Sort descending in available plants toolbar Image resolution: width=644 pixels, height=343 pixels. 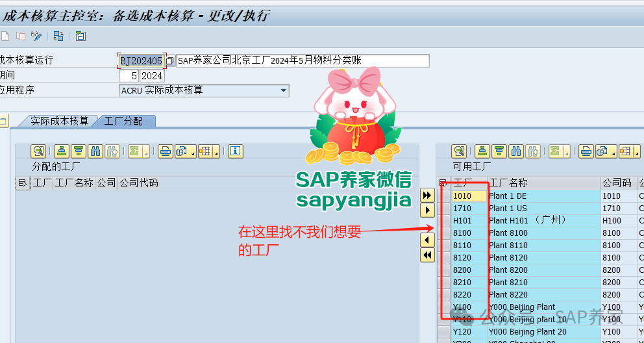pos(499,151)
